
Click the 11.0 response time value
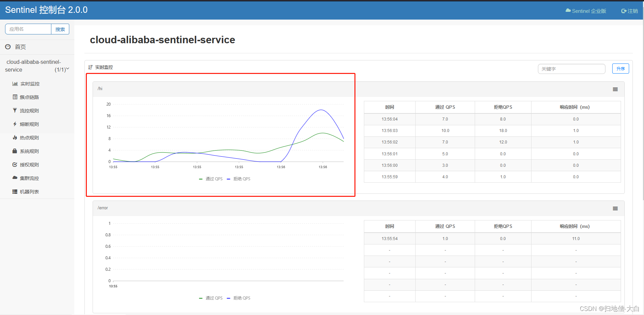pos(576,239)
